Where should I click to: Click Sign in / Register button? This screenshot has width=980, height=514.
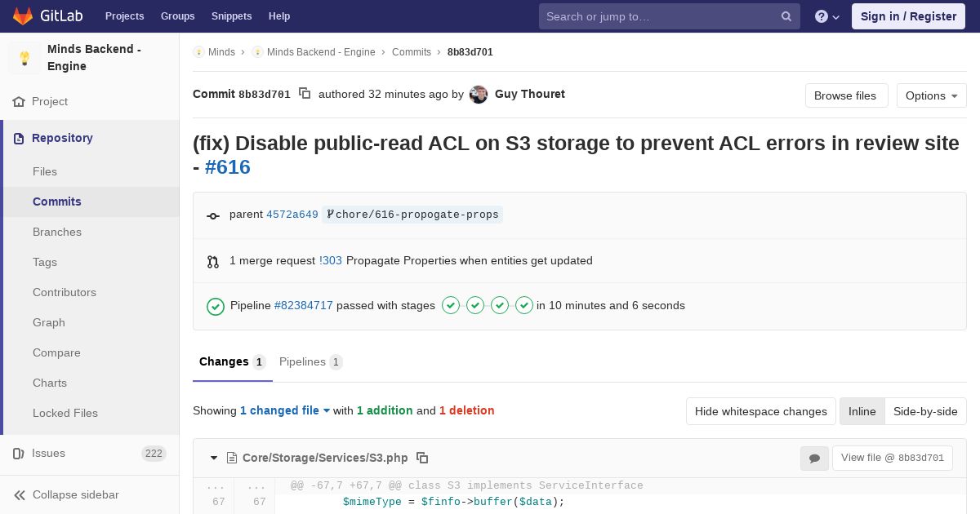pyautogui.click(x=908, y=16)
